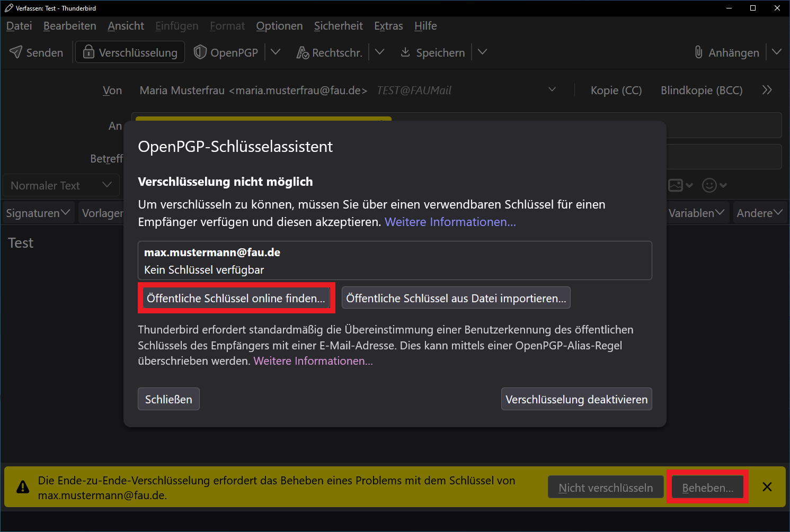Click the Speichern download icon
The width and height of the screenshot is (790, 532).
click(x=405, y=52)
